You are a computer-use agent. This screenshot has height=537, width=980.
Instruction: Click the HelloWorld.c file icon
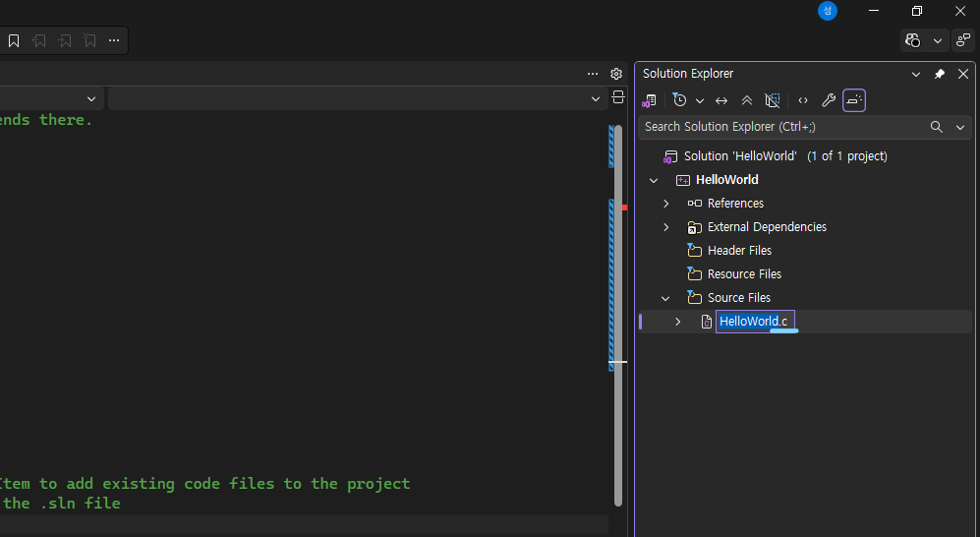point(707,322)
